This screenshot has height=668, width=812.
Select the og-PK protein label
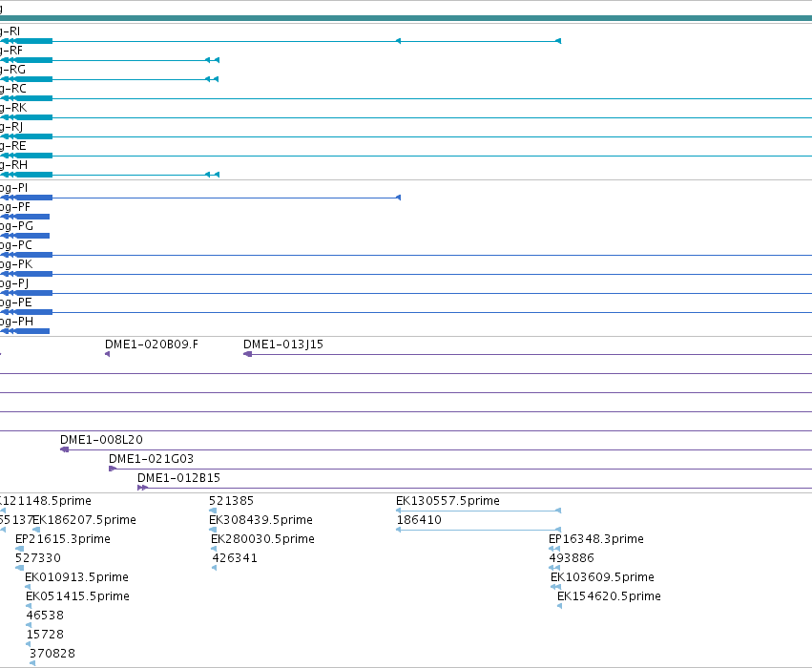tap(16, 264)
